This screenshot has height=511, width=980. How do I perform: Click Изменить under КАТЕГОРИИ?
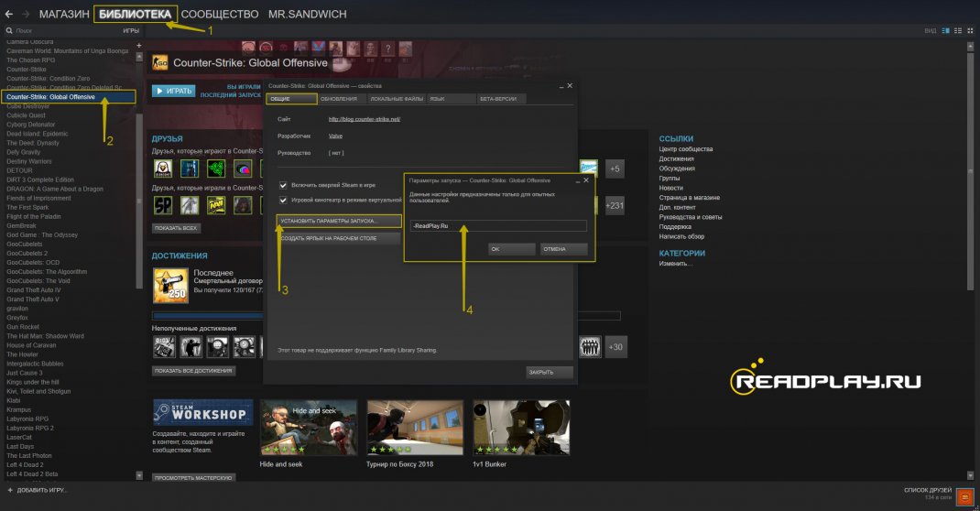pos(676,264)
